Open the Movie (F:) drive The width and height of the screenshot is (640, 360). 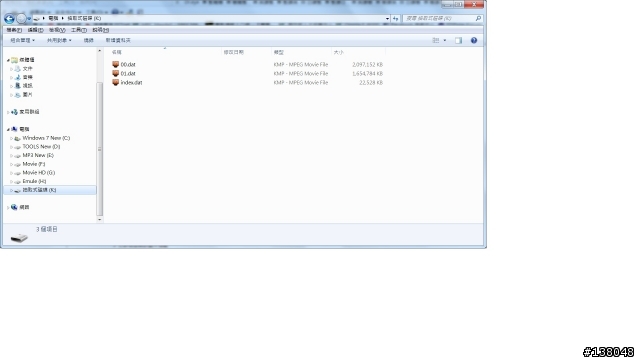click(x=34, y=164)
